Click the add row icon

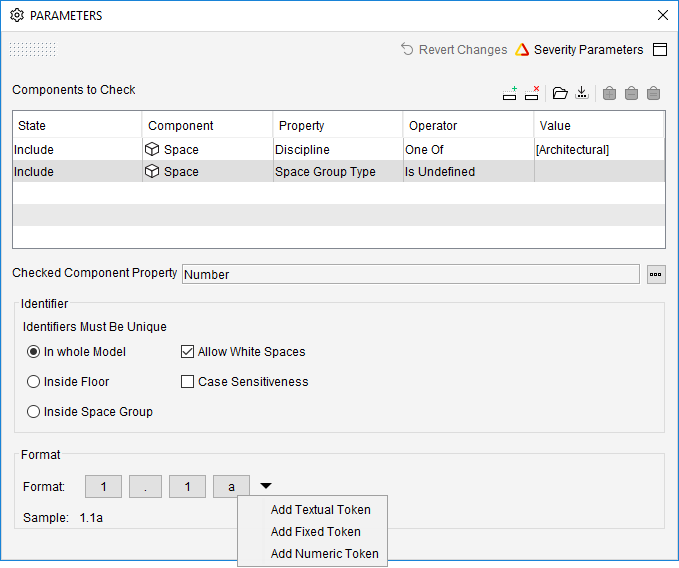pos(510,93)
